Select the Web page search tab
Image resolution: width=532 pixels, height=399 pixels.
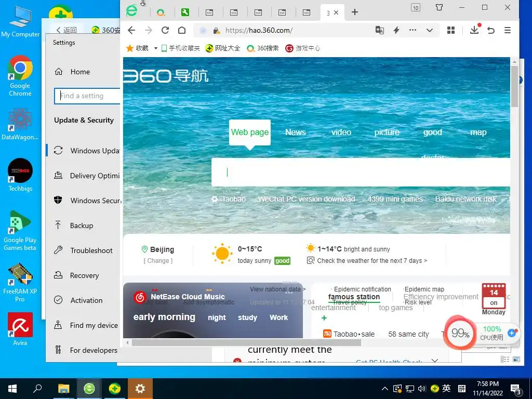[x=250, y=132]
